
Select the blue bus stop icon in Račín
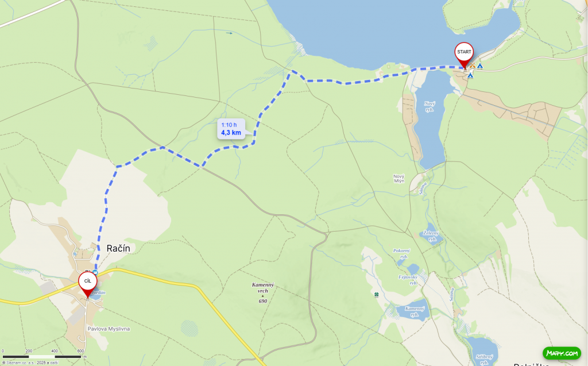(95, 272)
